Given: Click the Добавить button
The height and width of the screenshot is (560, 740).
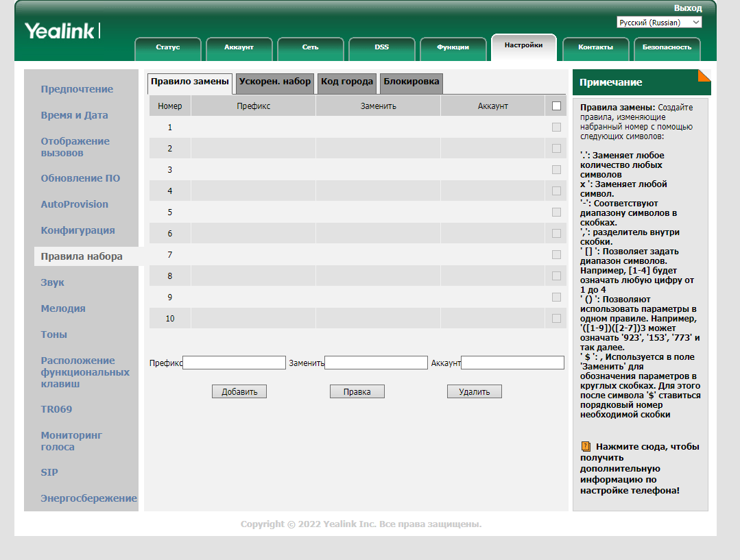Looking at the screenshot, I should click(x=239, y=391).
